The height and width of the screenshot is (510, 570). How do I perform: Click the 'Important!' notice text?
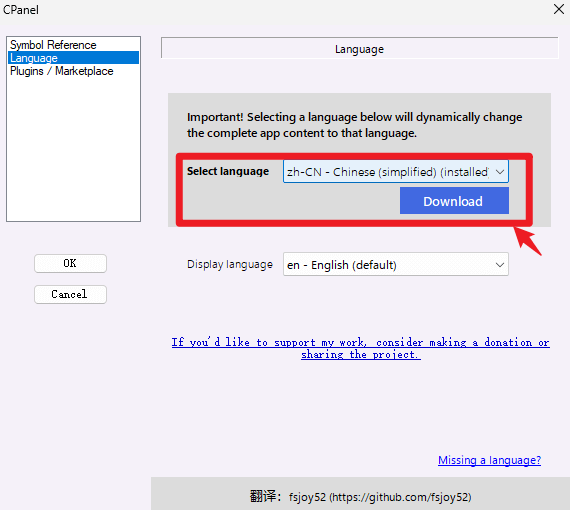[x=354, y=125]
